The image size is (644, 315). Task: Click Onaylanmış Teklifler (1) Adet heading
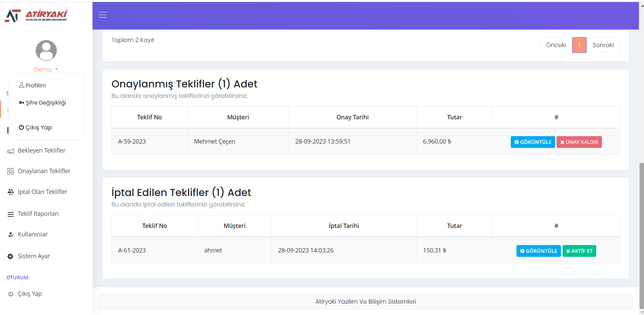[x=184, y=84]
